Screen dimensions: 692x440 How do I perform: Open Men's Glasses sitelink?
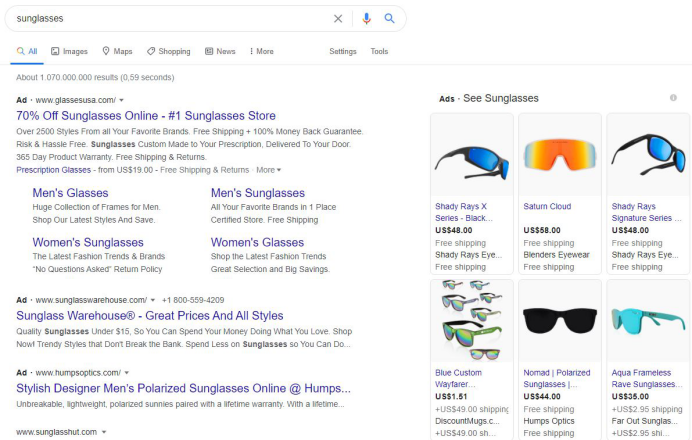point(70,193)
